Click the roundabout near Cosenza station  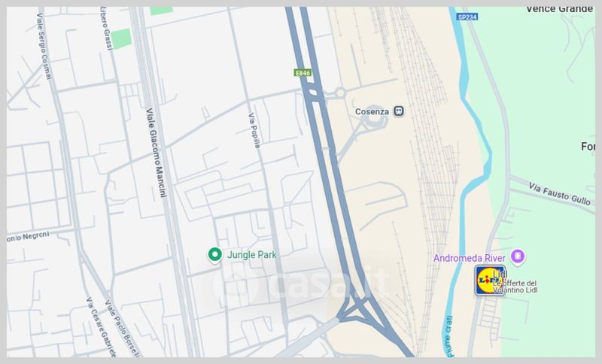click(x=373, y=118)
